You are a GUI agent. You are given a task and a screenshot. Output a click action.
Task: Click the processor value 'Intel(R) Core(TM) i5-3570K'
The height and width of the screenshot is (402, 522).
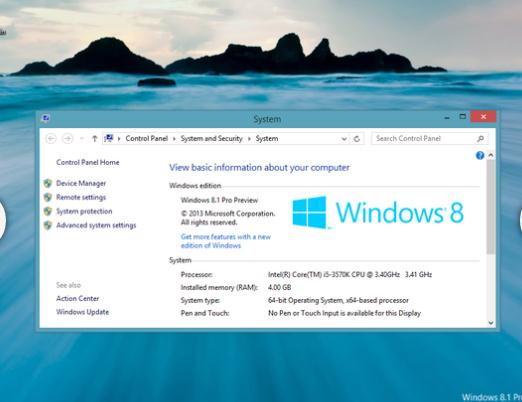pos(350,275)
